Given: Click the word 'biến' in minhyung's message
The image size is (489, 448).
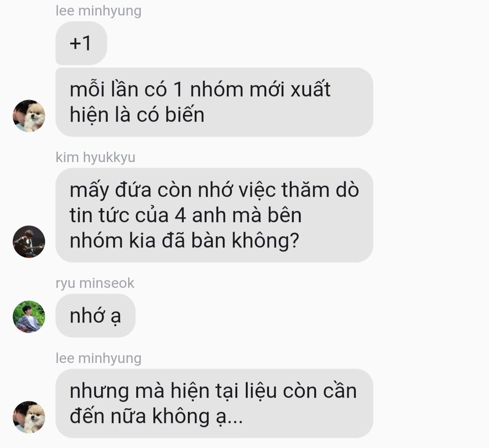Looking at the screenshot, I should click(185, 114).
